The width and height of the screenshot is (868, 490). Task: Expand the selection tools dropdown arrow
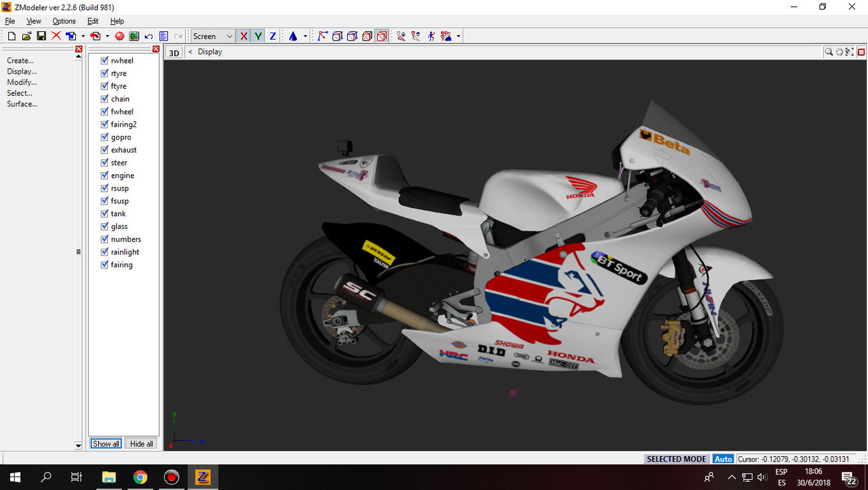(459, 36)
